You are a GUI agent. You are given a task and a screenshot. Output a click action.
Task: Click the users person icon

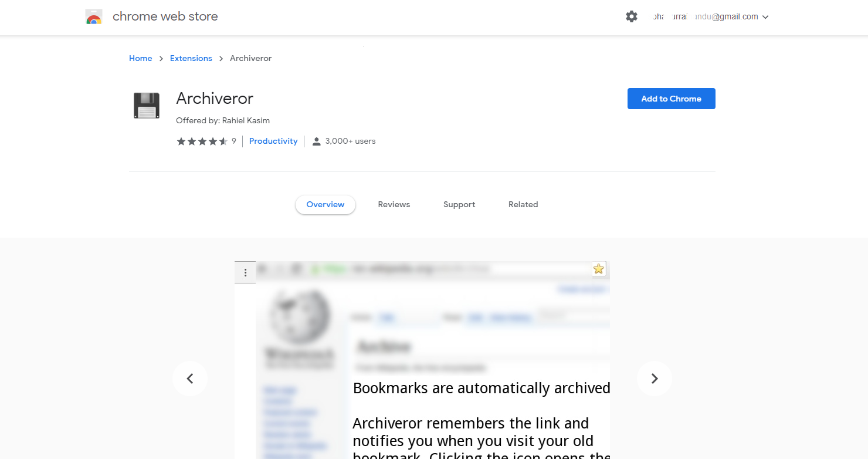point(317,141)
